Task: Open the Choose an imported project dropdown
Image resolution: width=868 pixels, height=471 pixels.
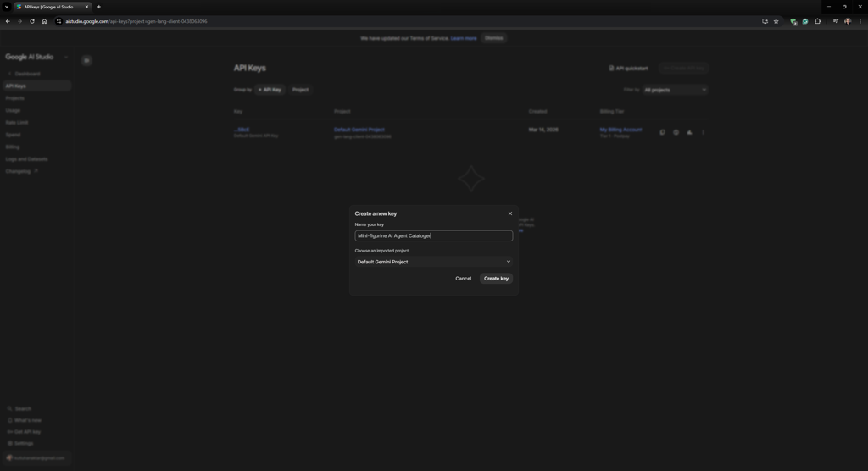Action: click(x=433, y=262)
